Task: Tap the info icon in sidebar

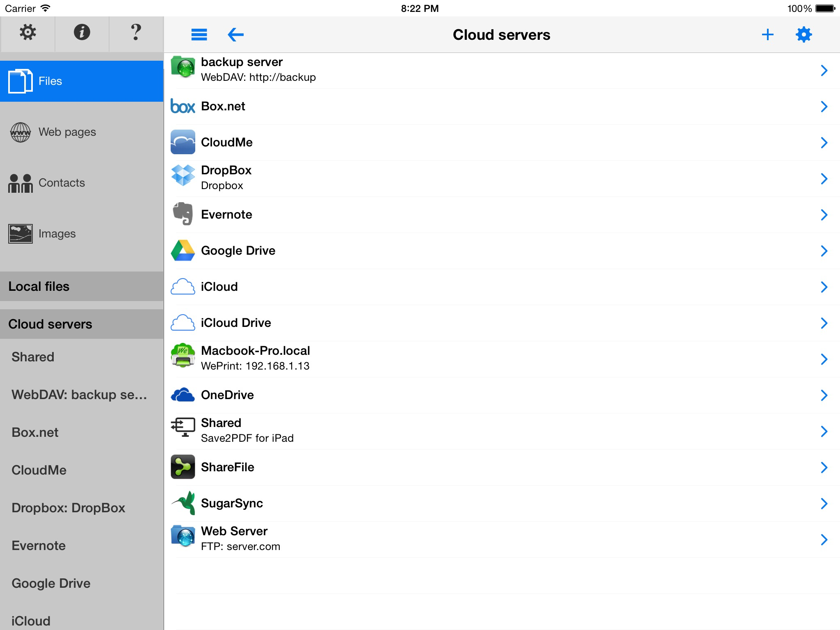Action: click(x=82, y=32)
